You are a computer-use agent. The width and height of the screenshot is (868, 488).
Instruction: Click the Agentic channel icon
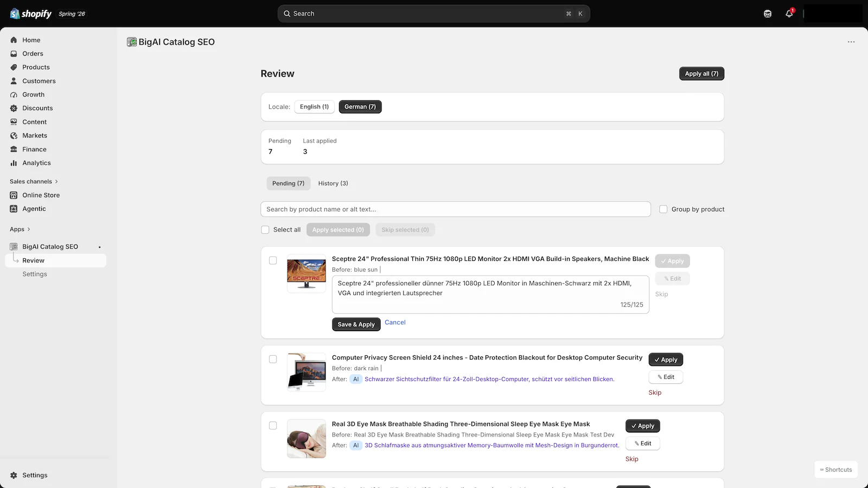[x=14, y=209]
